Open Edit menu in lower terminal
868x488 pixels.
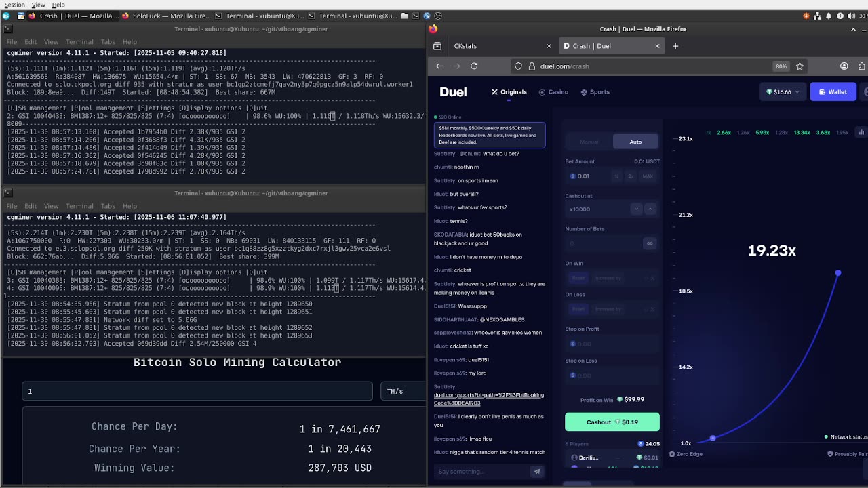point(31,206)
